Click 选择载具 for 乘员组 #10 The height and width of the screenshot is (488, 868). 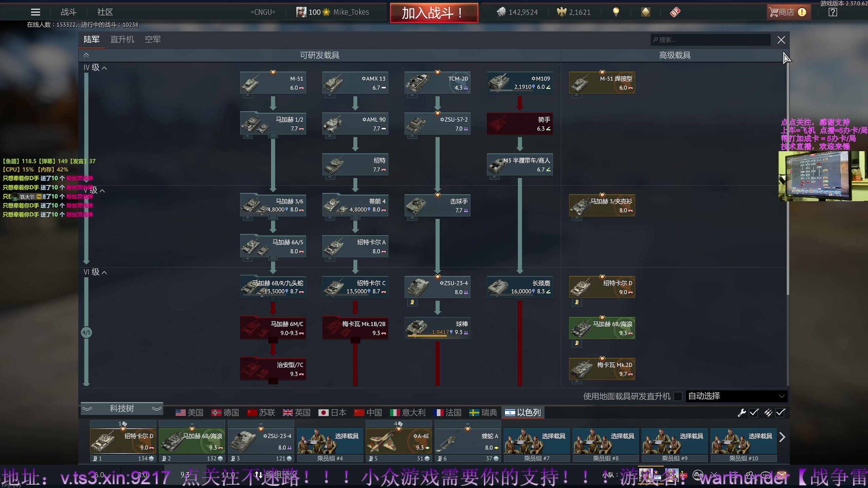(744, 441)
